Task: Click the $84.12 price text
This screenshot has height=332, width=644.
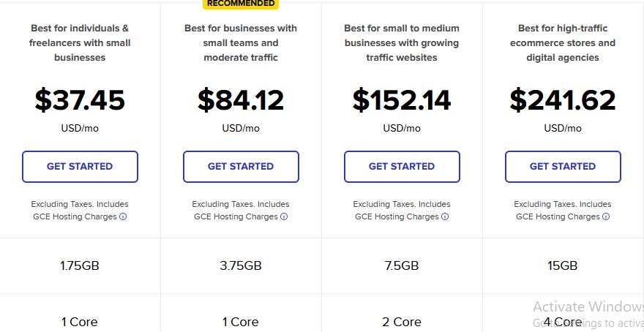Action: (241, 100)
